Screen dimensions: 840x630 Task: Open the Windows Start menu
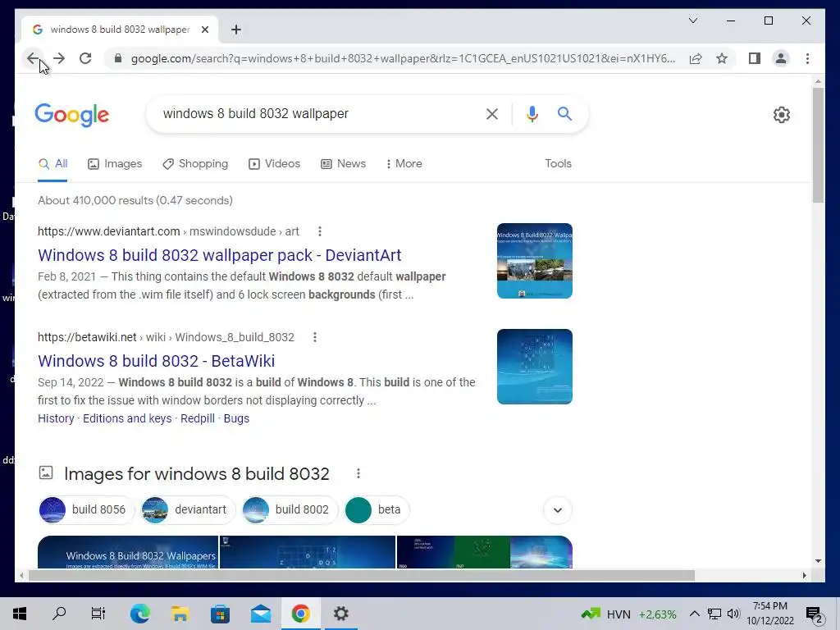20,614
